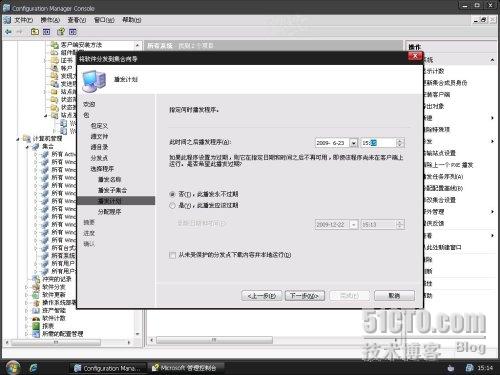Select the 摘要 wizard step
Viewport: 500px width, 375px height.
click(89, 222)
